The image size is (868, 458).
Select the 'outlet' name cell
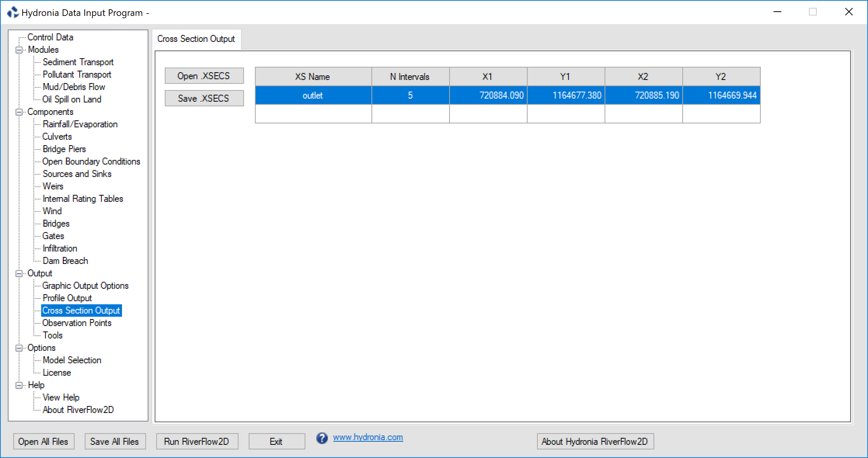pyautogui.click(x=313, y=95)
